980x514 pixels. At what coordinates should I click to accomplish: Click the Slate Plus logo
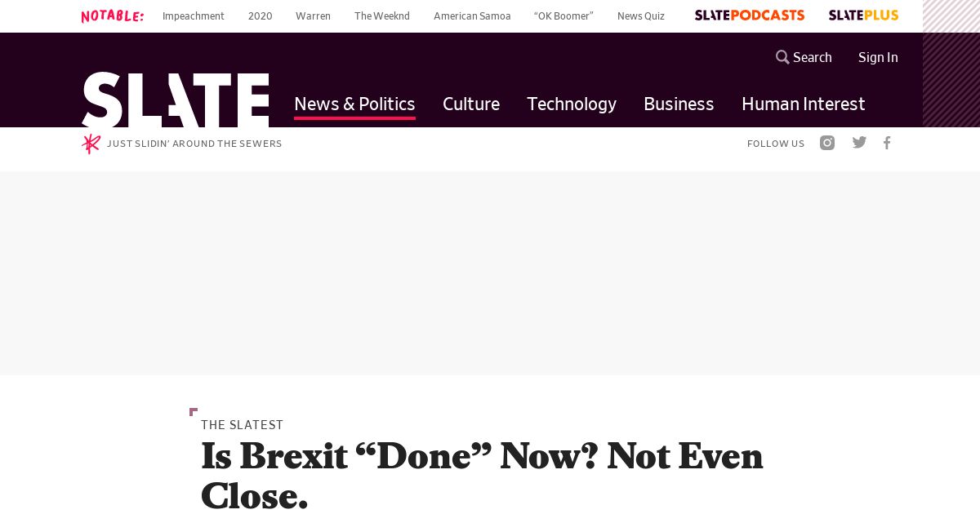(x=863, y=16)
